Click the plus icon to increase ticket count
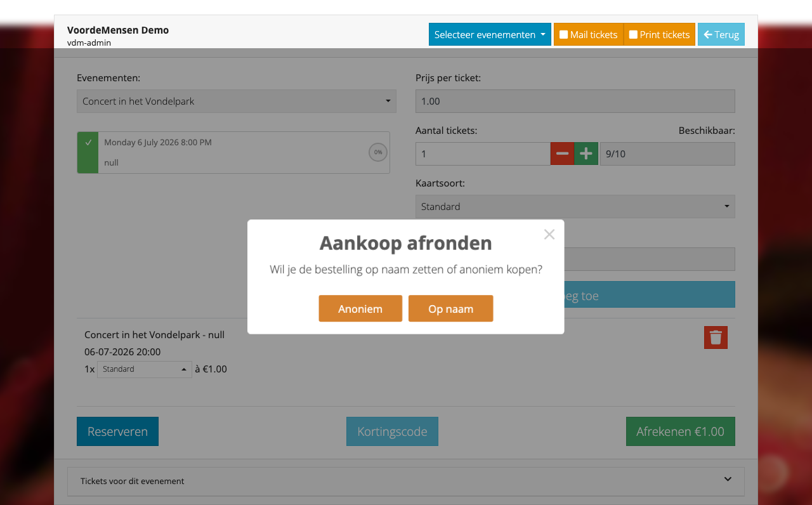812x505 pixels. point(586,154)
